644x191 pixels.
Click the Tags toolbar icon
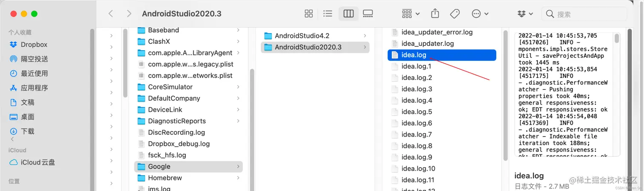click(x=455, y=14)
